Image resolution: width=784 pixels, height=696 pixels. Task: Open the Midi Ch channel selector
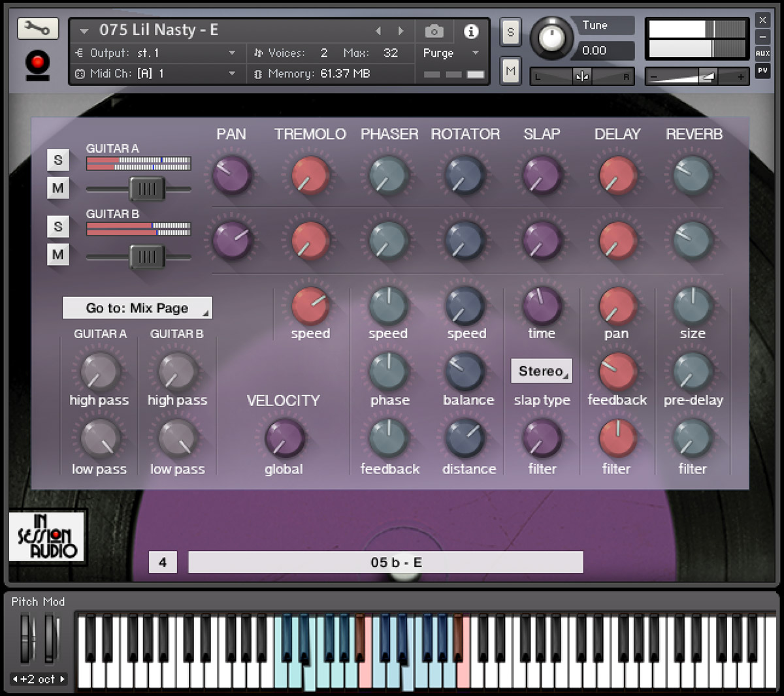click(x=157, y=74)
